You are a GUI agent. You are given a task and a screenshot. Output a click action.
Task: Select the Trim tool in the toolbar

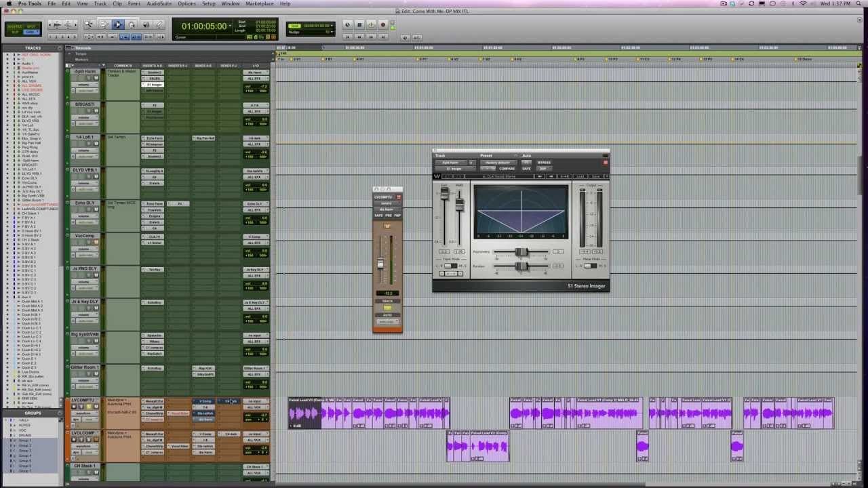click(104, 24)
